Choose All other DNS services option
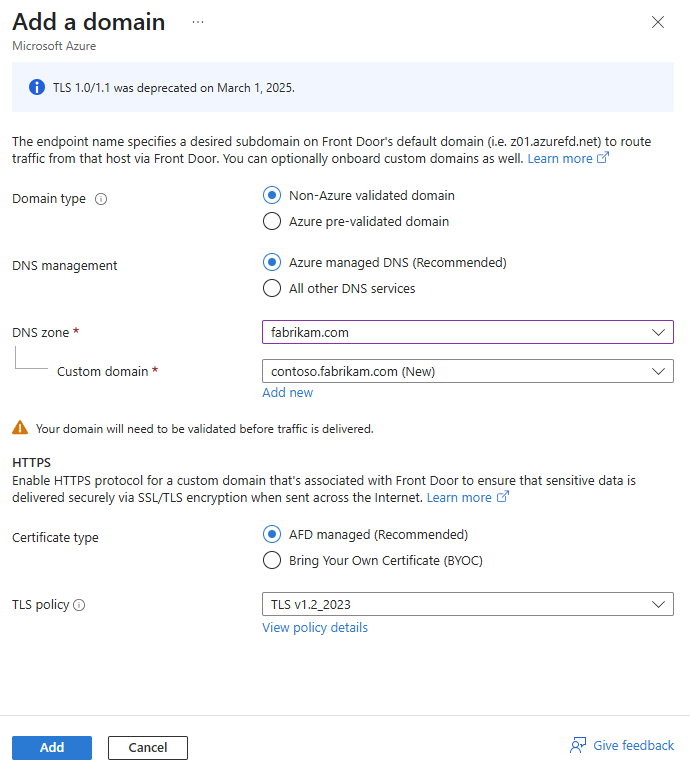 (271, 289)
